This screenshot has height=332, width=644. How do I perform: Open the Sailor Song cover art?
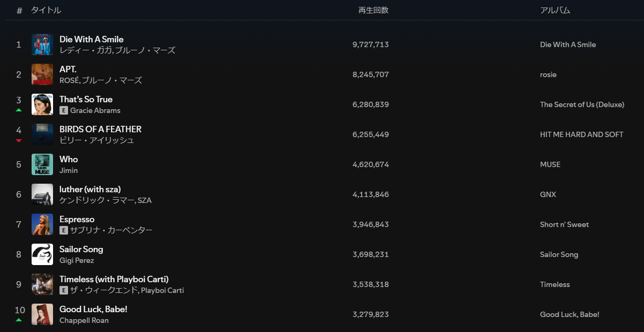click(42, 254)
